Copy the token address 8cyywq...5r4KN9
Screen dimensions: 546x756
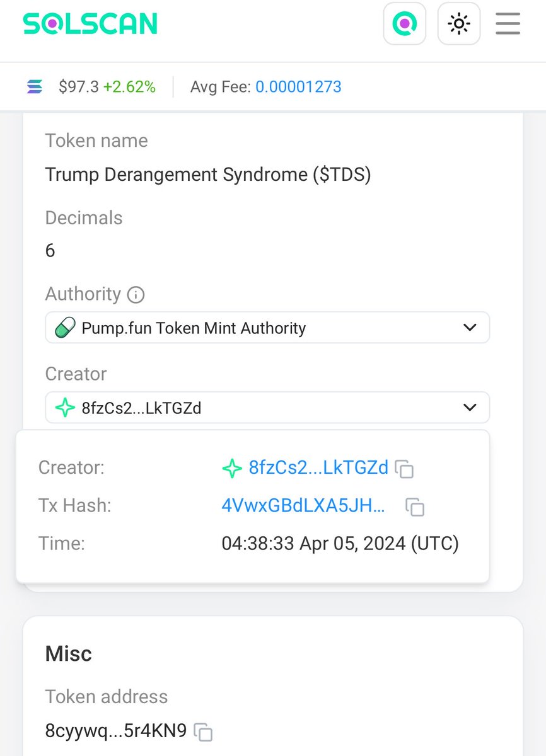(203, 732)
